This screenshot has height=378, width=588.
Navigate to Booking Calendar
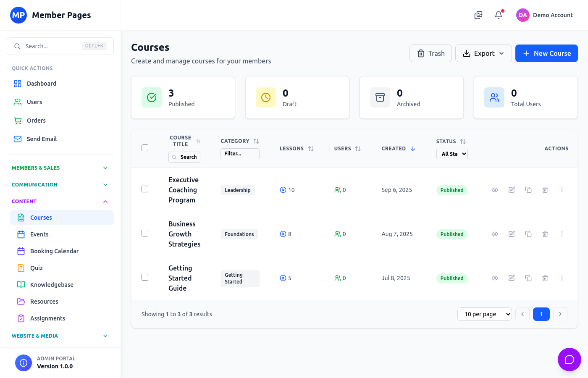[54, 251]
